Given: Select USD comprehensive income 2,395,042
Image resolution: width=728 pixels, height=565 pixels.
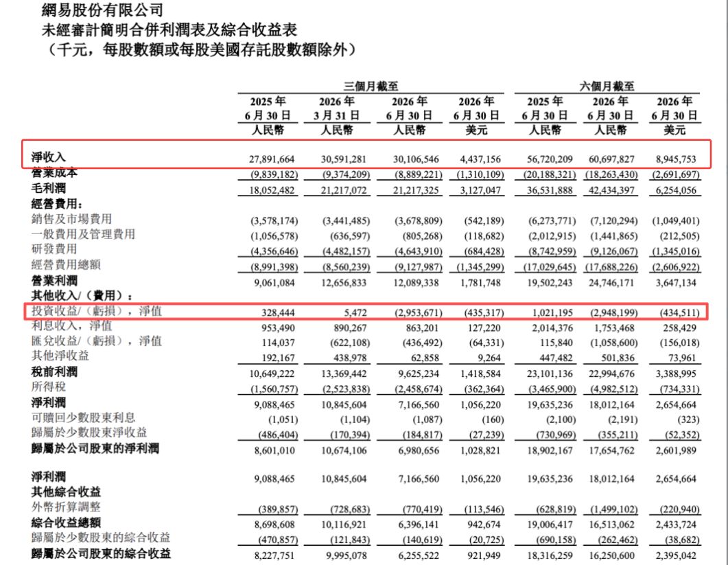Looking at the screenshot, I should coord(676,555).
